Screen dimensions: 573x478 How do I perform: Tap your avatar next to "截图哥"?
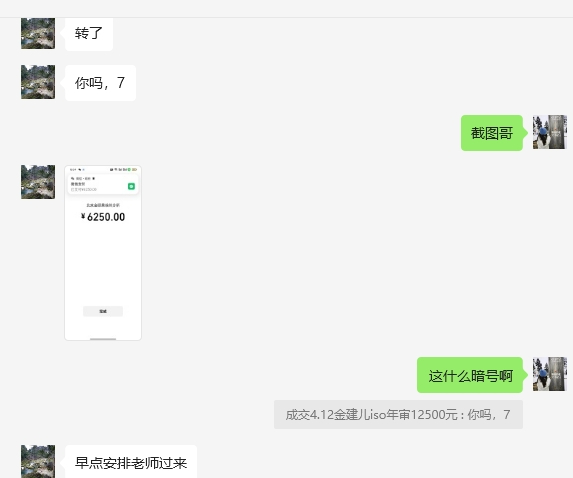pos(550,132)
